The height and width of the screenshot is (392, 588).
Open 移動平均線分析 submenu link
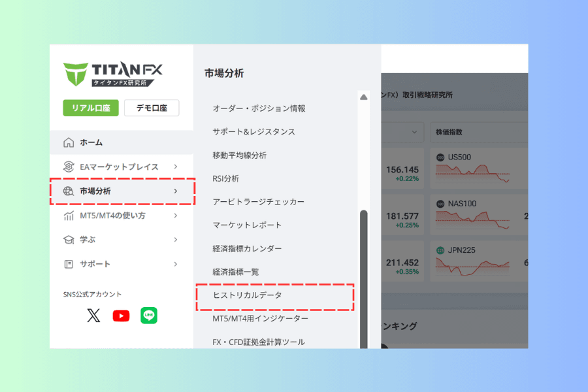[239, 155]
